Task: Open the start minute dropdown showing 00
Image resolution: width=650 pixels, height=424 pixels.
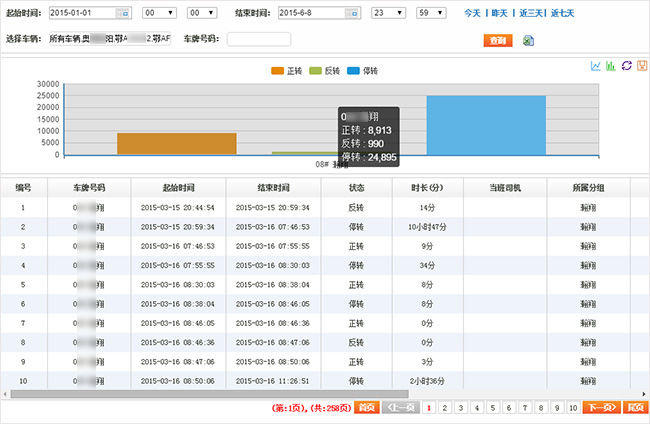Action: click(202, 13)
